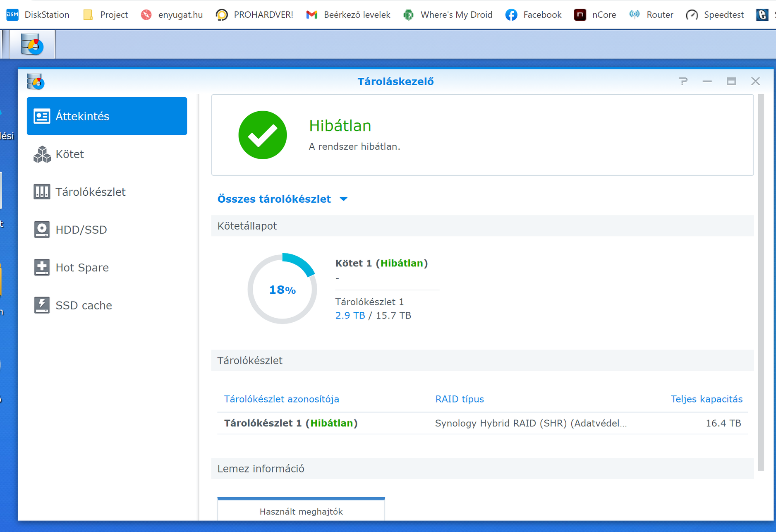Screen dimensions: 776x532
Task: Go to Tárolókészlet in sidebar
Action: [x=107, y=192]
